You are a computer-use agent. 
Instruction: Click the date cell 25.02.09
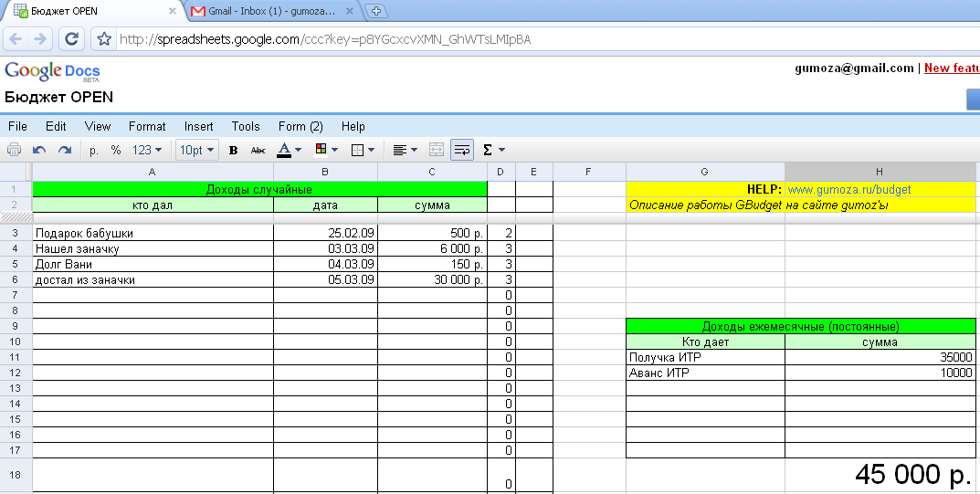tap(325, 233)
